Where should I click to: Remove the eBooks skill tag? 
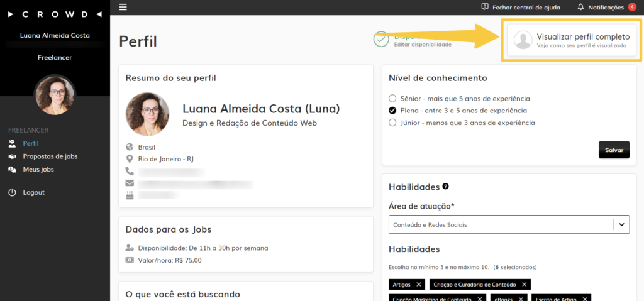pos(520,299)
